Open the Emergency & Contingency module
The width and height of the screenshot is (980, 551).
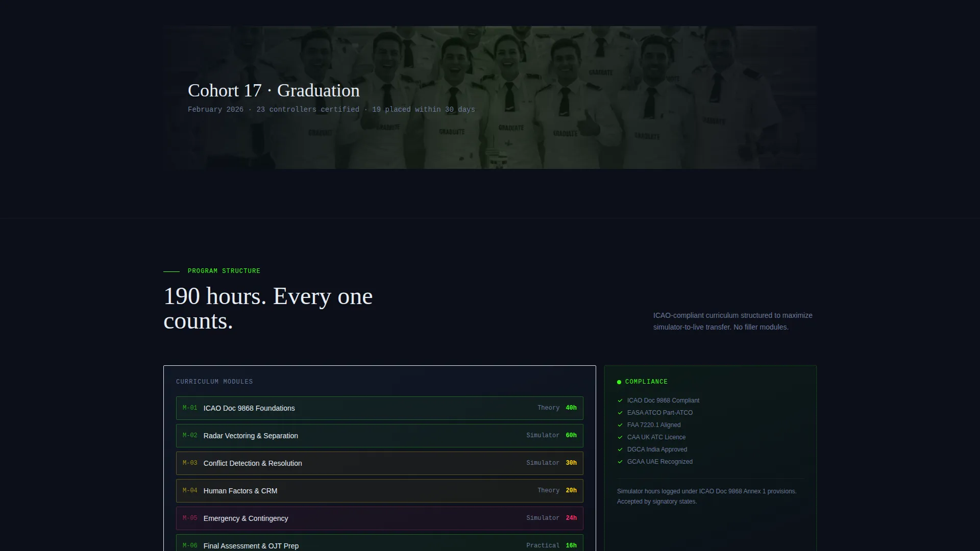point(380,518)
